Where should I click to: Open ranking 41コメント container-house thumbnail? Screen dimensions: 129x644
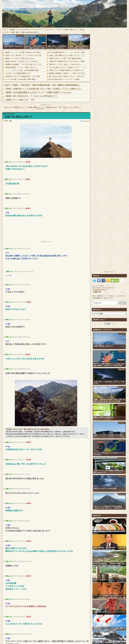[109, 430]
